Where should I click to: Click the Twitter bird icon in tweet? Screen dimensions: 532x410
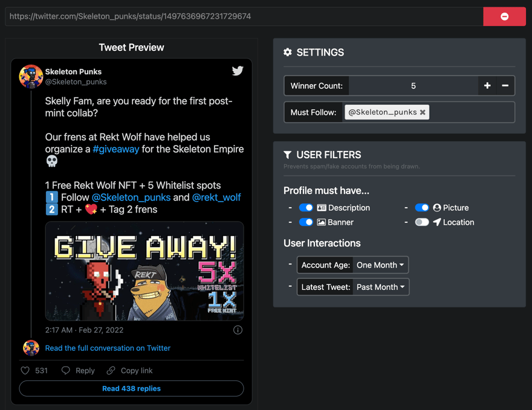point(238,71)
